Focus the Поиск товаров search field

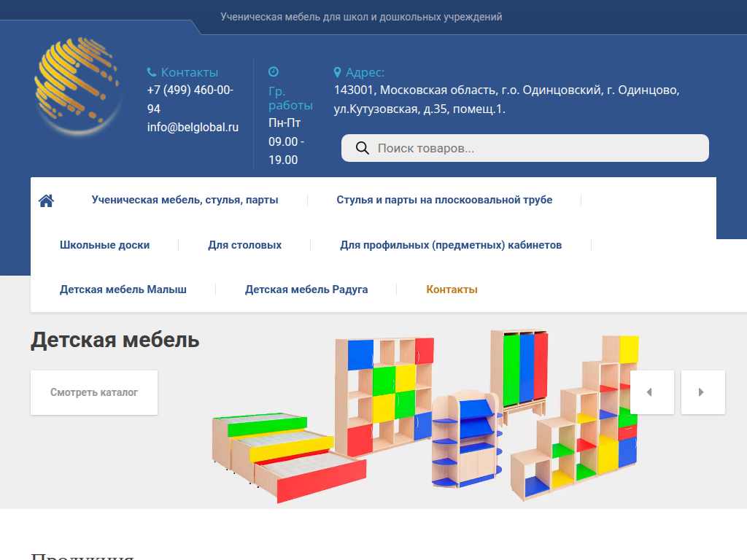(x=525, y=148)
